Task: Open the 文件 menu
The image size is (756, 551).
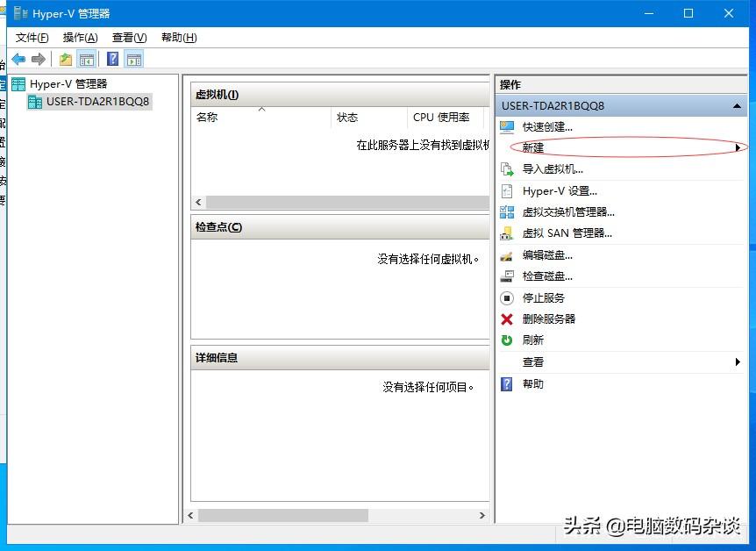Action: click(31, 37)
